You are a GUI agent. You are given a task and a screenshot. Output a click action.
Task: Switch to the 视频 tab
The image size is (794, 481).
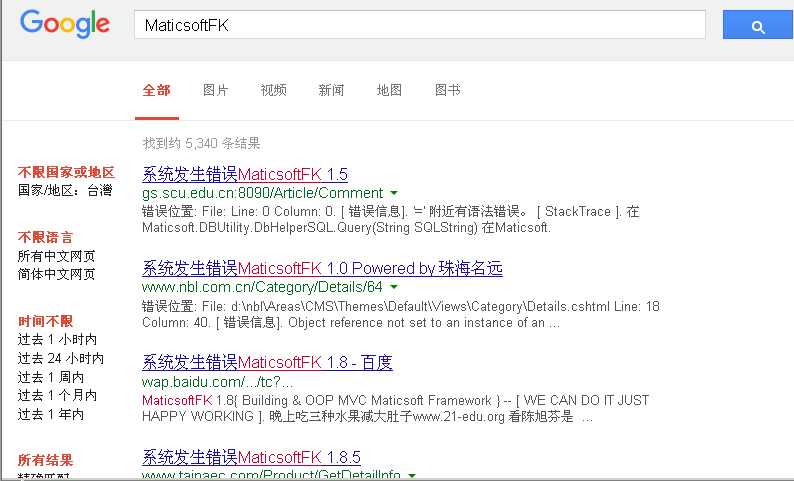[x=273, y=90]
